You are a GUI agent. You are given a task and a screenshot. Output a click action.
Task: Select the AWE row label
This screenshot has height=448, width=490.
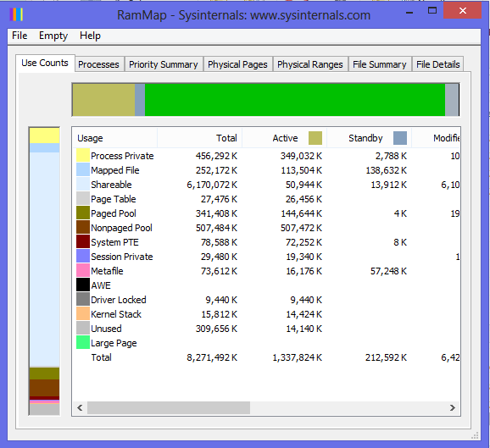coord(101,285)
